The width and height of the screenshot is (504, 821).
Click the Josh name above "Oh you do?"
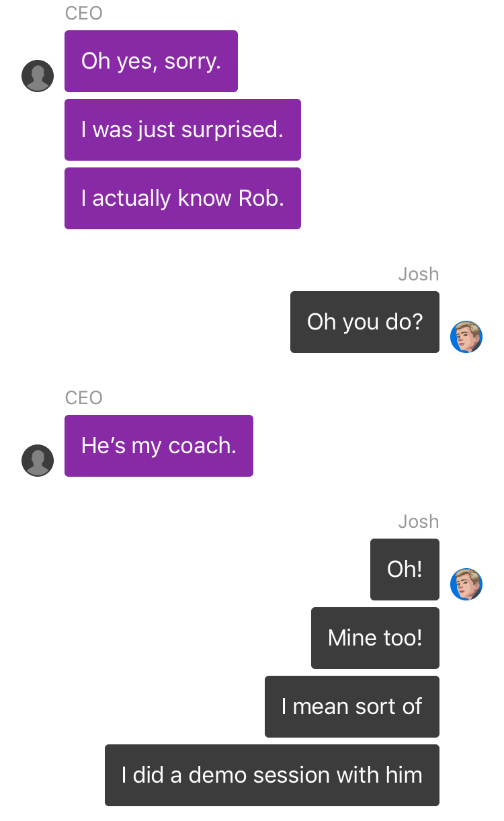point(419,274)
